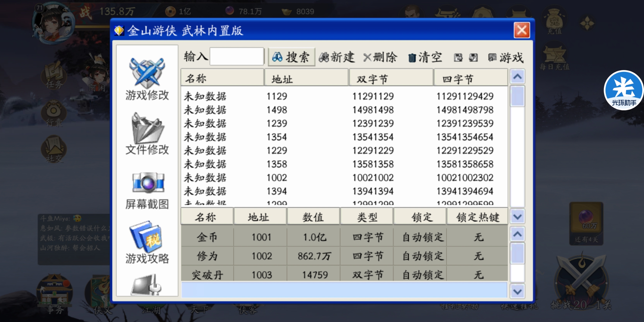Click the 游戏 game toolbar button
Viewport: 644px width, 322px height.
point(506,57)
